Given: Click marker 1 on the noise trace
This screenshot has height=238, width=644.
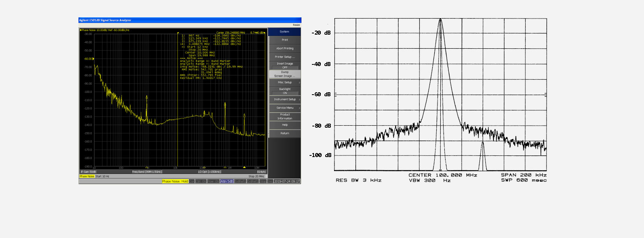Looking at the screenshot, I should point(147,97).
